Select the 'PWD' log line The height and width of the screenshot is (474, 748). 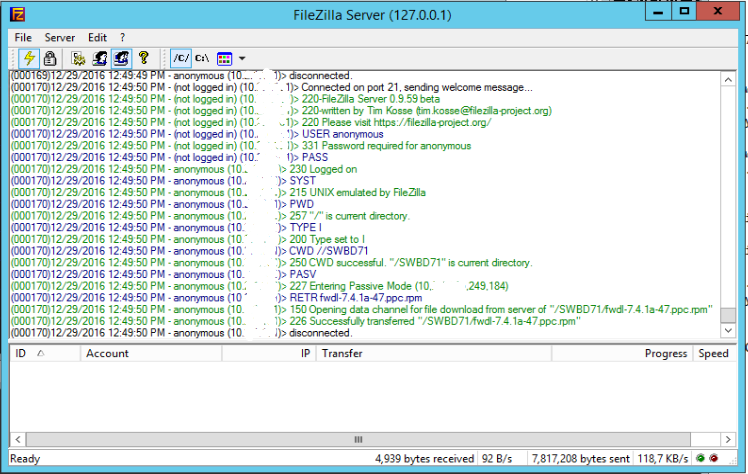162,204
